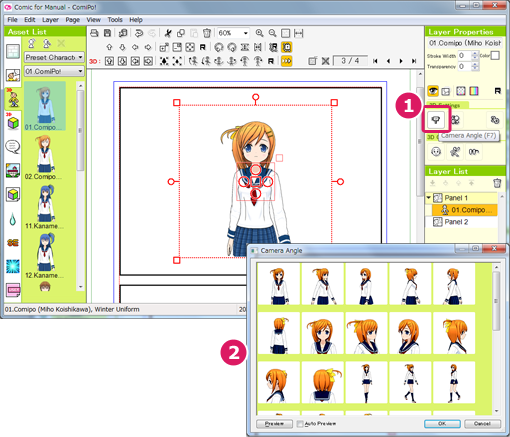The image size is (510, 437).
Task: Click the Camera Angle dialog vertical scrollbar
Action: 496,339
